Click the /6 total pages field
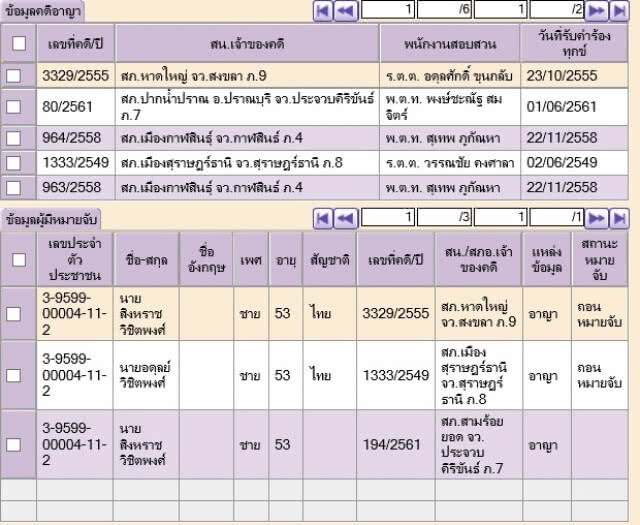The height and width of the screenshot is (525, 640). click(x=444, y=10)
